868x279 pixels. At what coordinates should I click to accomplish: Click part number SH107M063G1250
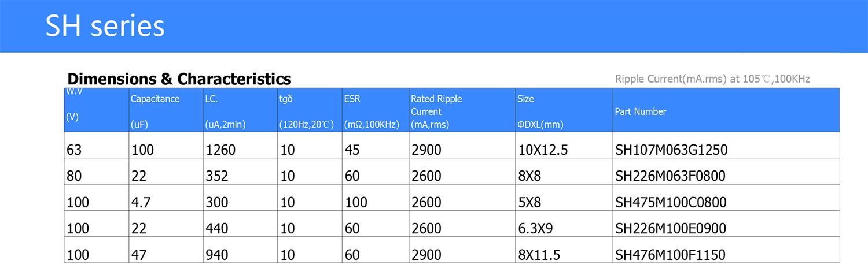pos(671,150)
